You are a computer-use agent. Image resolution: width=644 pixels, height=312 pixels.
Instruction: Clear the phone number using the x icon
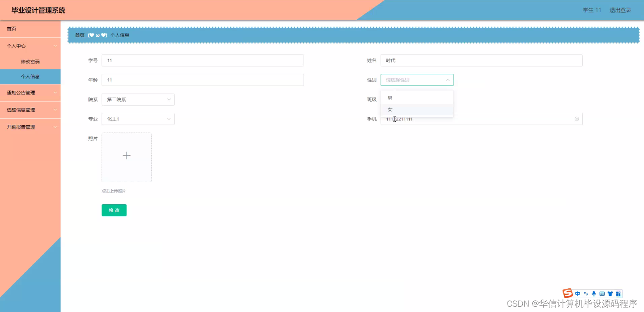point(576,119)
